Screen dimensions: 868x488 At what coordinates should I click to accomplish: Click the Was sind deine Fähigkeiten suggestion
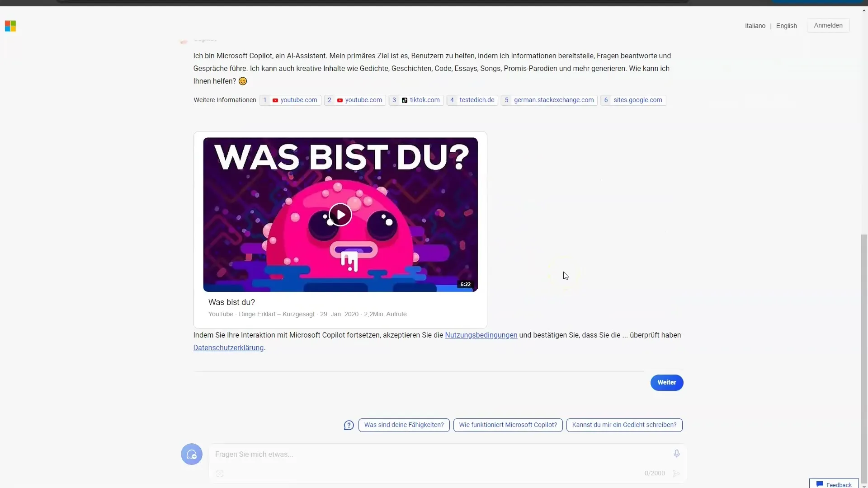pos(404,425)
